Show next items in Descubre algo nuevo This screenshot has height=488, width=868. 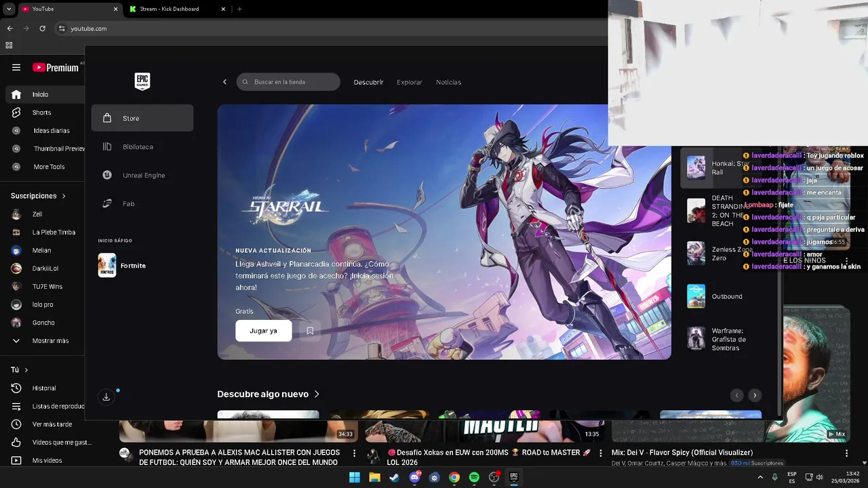755,395
